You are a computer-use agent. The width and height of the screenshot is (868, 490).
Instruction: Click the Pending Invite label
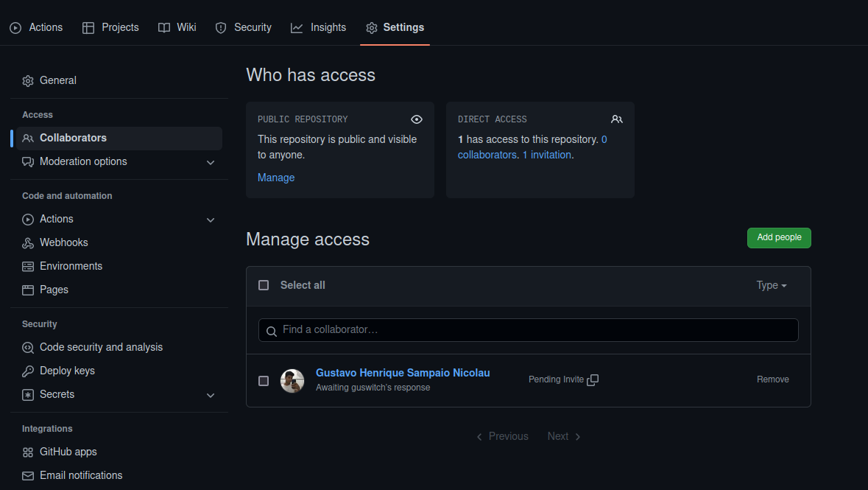click(x=556, y=379)
